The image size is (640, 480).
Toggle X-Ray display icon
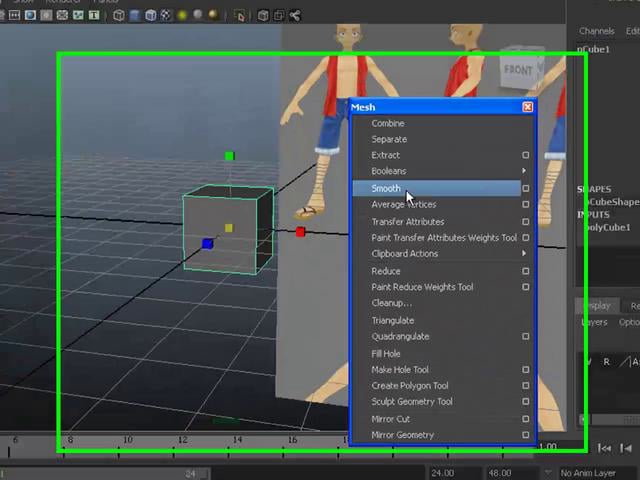click(x=263, y=16)
